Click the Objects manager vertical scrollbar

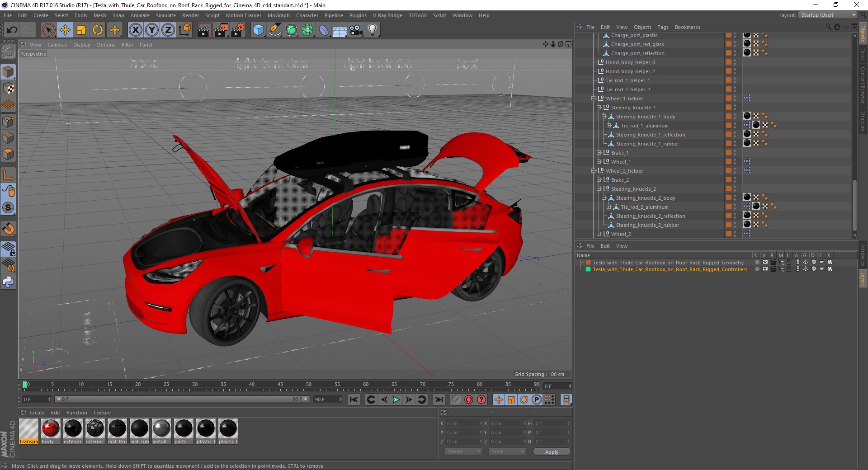pos(854,206)
